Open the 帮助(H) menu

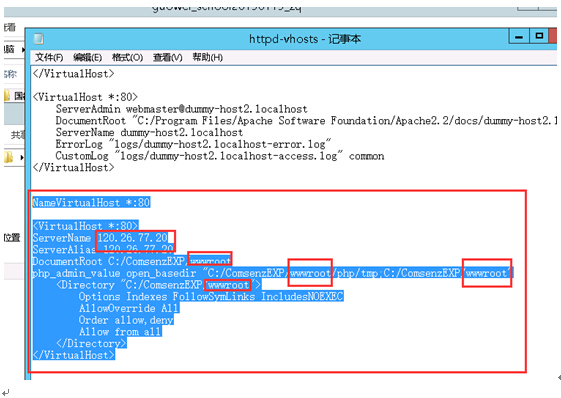208,57
